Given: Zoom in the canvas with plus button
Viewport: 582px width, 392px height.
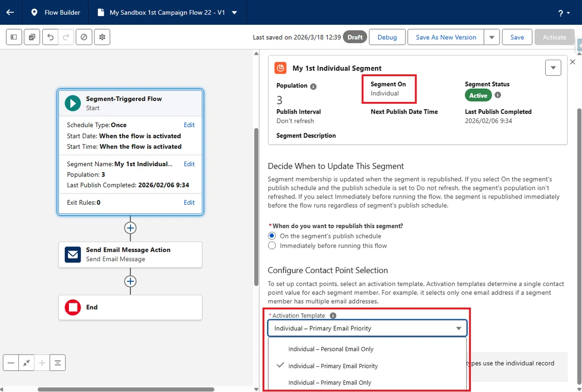Looking at the screenshot, I should point(42,362).
